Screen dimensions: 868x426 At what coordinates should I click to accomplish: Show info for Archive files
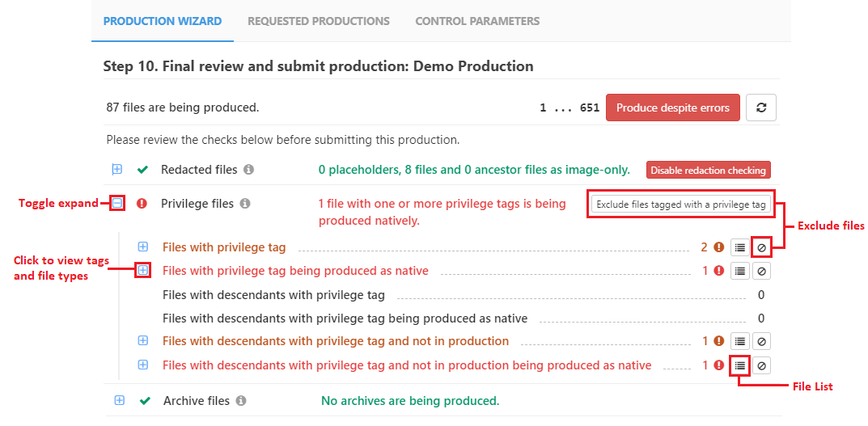point(241,401)
